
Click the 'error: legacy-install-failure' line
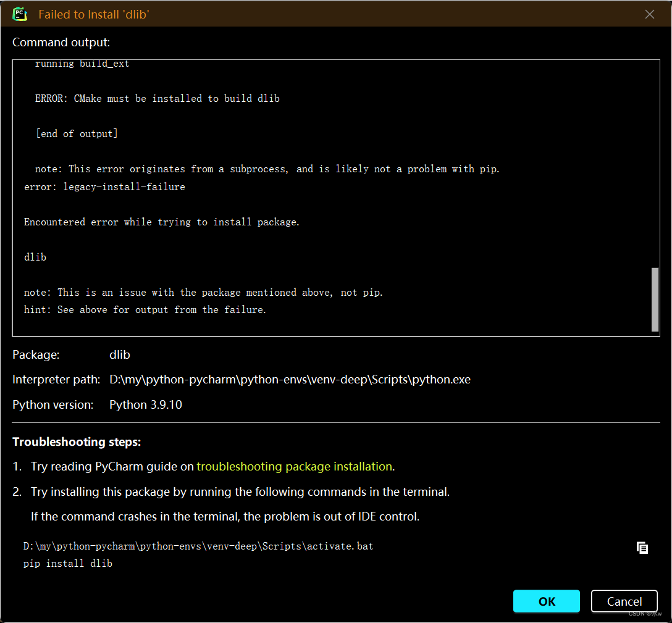click(104, 187)
